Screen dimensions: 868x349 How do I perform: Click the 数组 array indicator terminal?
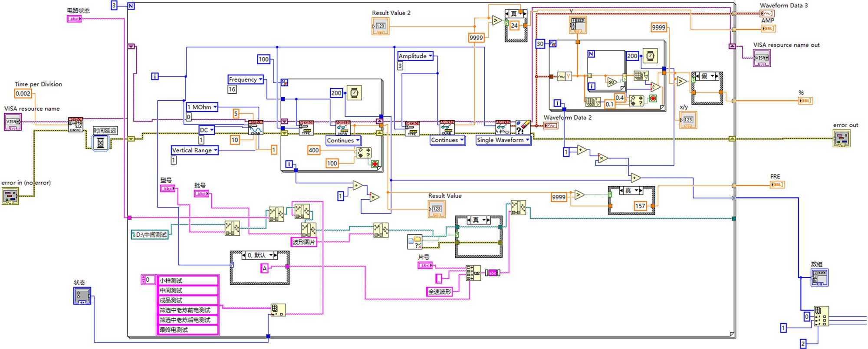(x=819, y=277)
